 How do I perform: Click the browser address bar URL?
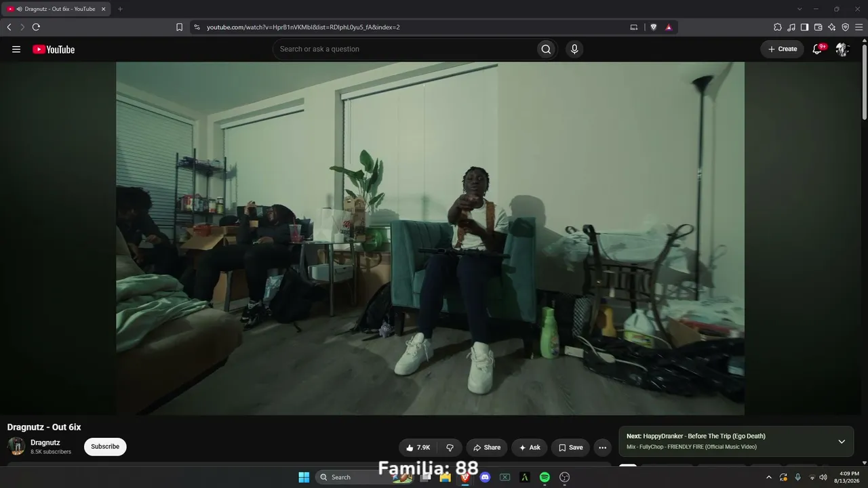tap(303, 27)
